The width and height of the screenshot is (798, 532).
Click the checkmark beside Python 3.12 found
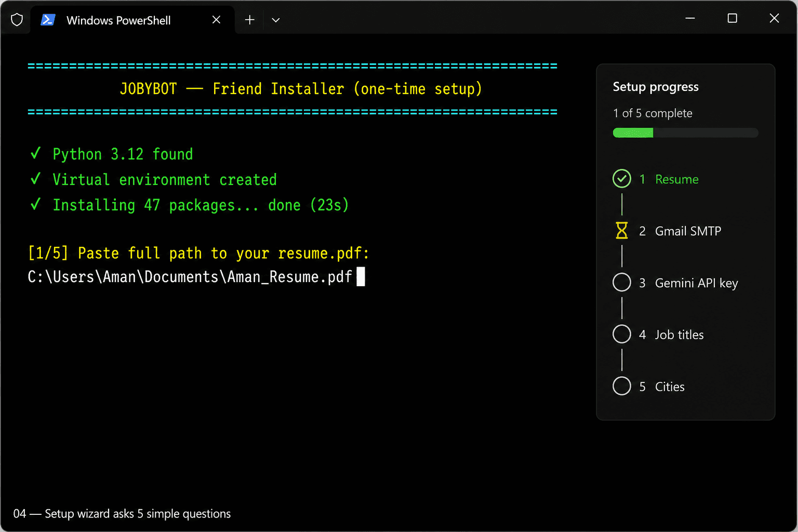click(35, 153)
